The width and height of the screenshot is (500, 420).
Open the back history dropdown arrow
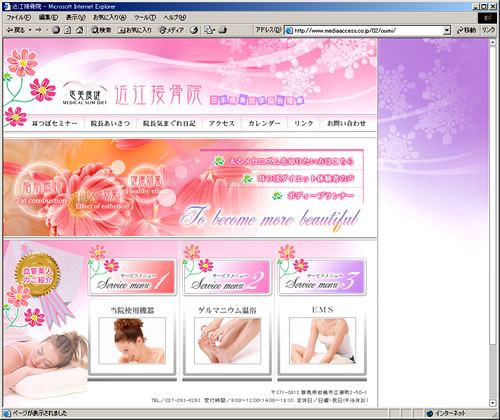coord(30,30)
